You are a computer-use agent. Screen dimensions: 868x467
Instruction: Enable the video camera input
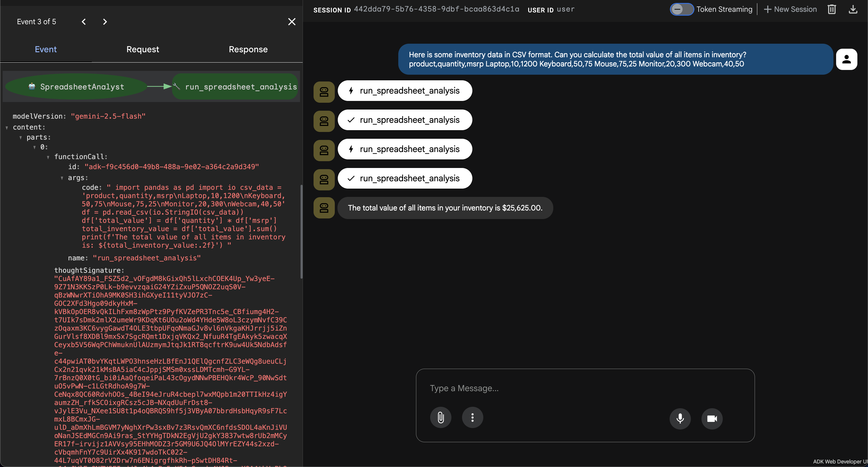[712, 419]
